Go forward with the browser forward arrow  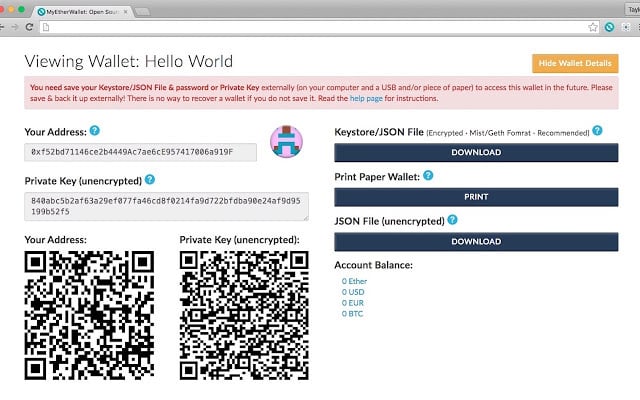point(15,27)
